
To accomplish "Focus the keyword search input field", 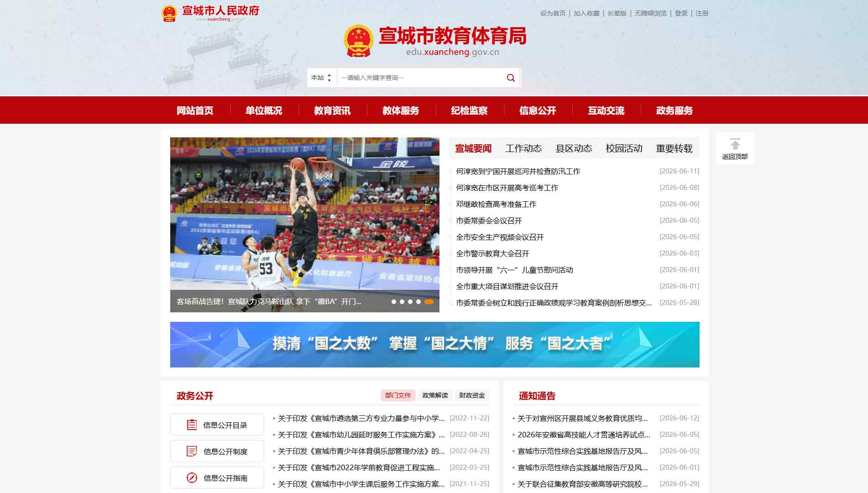I will (x=420, y=78).
